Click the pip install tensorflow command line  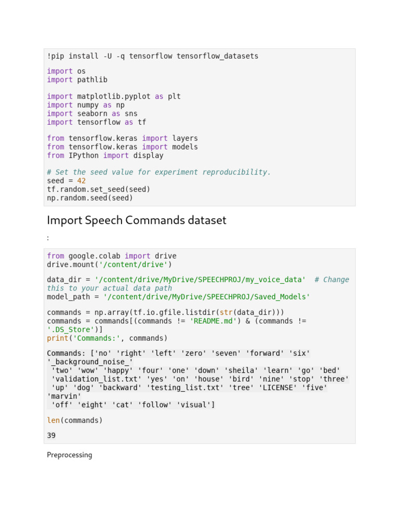click(x=152, y=56)
